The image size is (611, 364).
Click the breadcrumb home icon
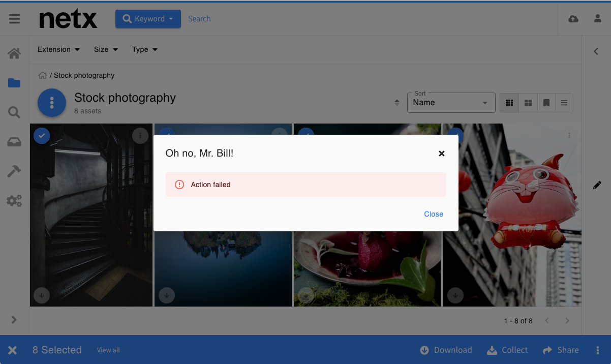[x=43, y=75]
